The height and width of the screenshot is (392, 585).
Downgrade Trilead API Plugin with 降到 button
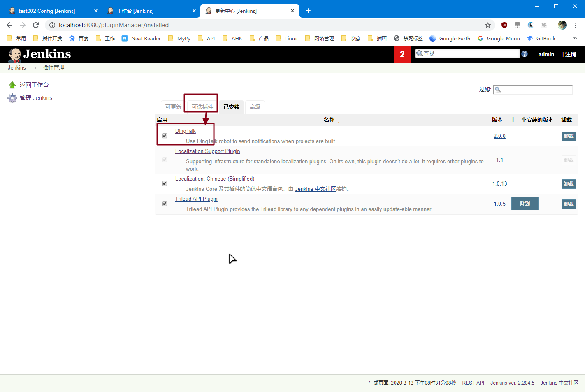point(525,204)
